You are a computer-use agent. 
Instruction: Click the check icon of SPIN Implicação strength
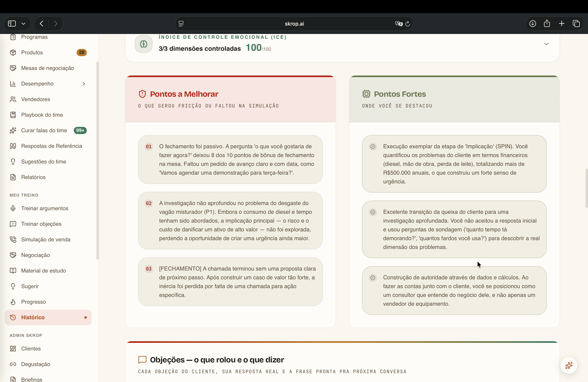click(x=373, y=147)
